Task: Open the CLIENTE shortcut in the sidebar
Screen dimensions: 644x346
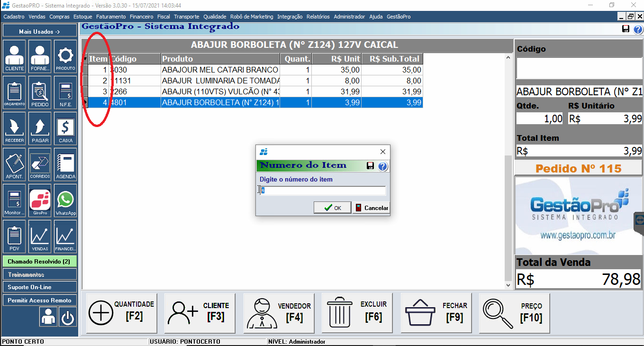Action: point(15,56)
